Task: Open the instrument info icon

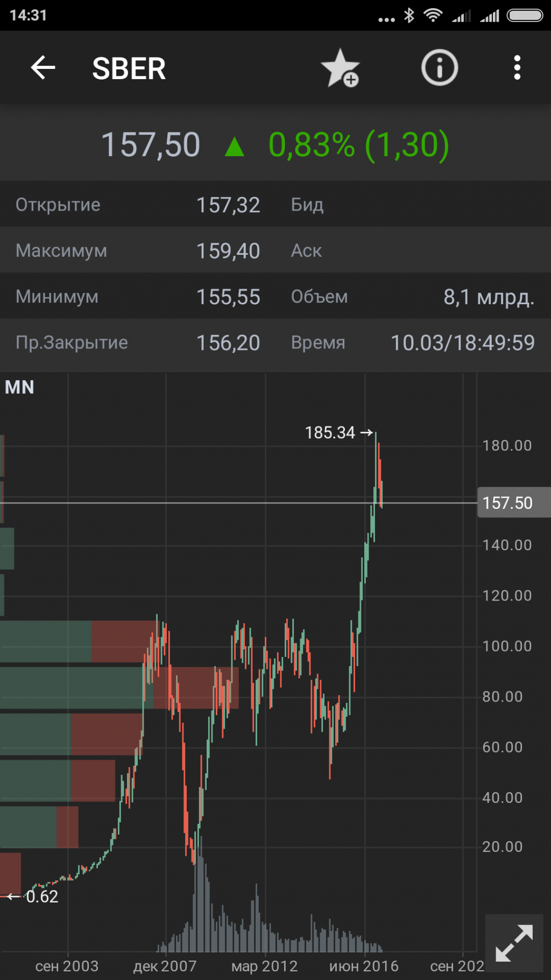Action: (440, 68)
